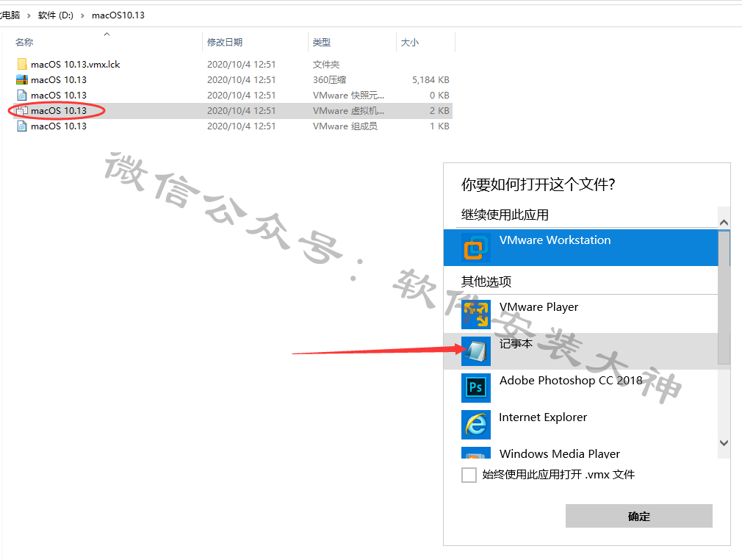This screenshot has width=742, height=560.
Task: Open with VMware Workstation label
Action: pos(555,240)
